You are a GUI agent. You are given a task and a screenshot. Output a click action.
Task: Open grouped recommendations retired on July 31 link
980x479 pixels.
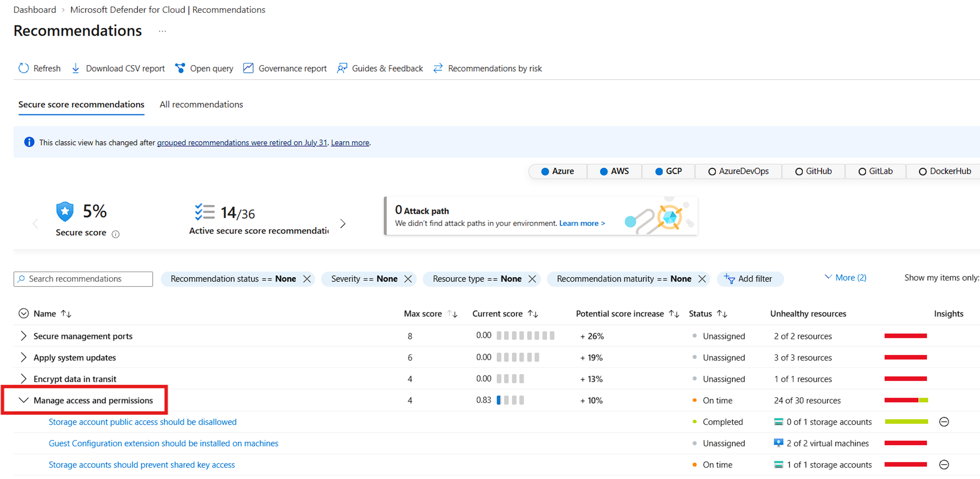(242, 142)
